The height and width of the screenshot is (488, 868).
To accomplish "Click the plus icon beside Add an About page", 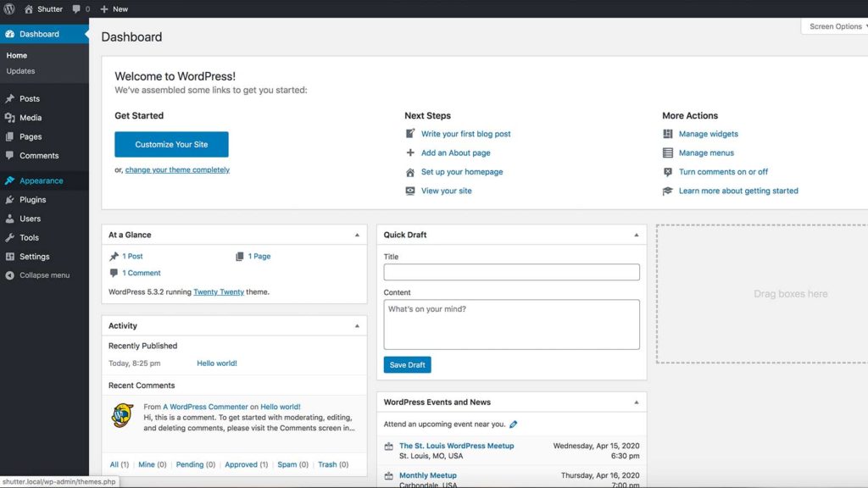I will [410, 152].
